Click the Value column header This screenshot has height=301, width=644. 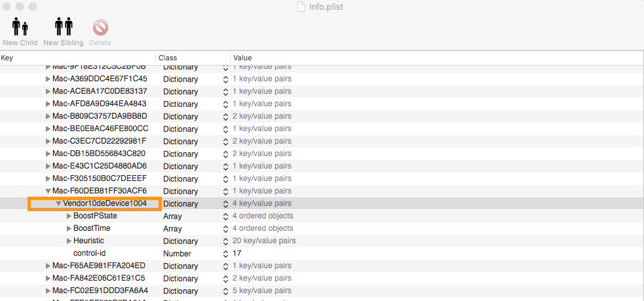[432, 58]
